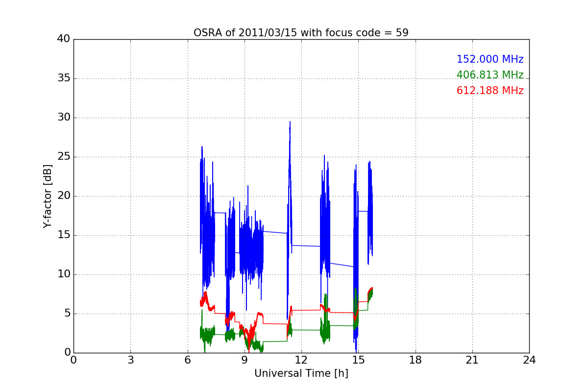Click the y-axis tick label 30
The height and width of the screenshot is (392, 588).
click(x=64, y=118)
